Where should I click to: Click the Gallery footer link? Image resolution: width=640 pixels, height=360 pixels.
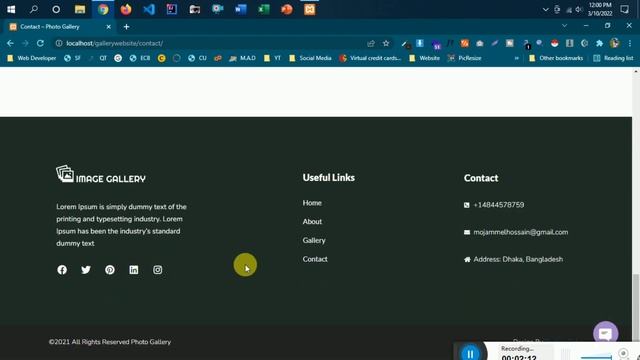[x=314, y=240]
